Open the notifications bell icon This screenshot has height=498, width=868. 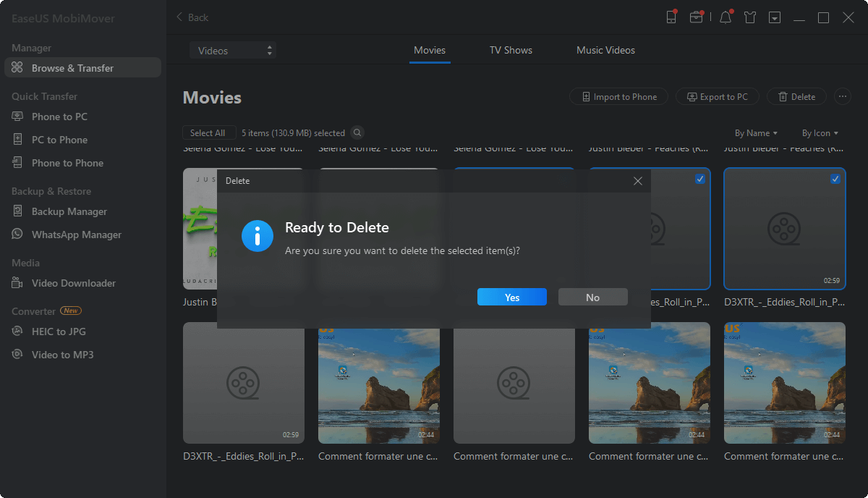point(726,17)
